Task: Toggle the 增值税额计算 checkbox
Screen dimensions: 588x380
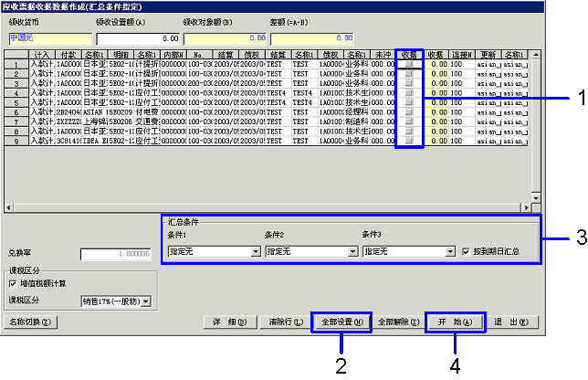Action: coord(13,284)
